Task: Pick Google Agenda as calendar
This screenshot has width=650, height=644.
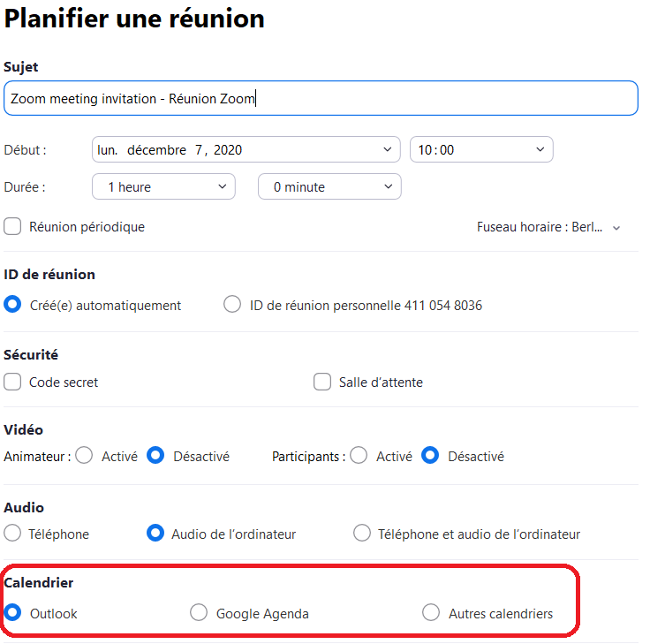Action: (x=200, y=613)
